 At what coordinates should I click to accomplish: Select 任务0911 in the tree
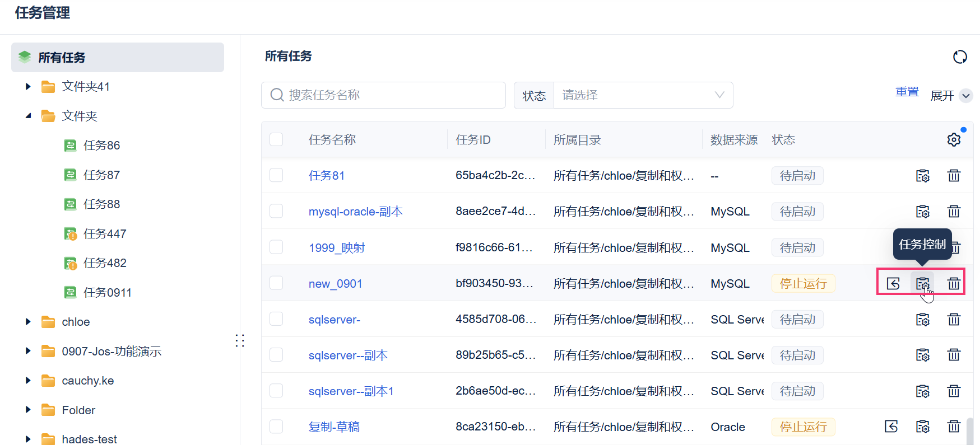(107, 293)
